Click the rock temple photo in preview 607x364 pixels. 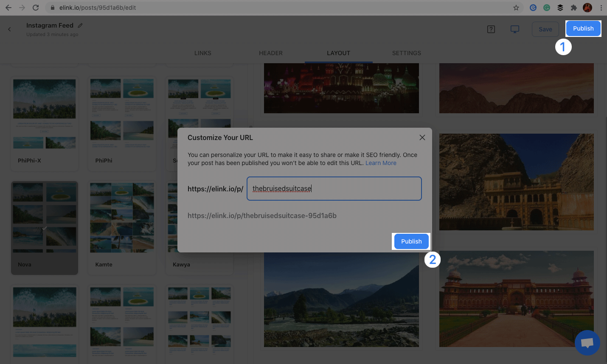click(517, 182)
